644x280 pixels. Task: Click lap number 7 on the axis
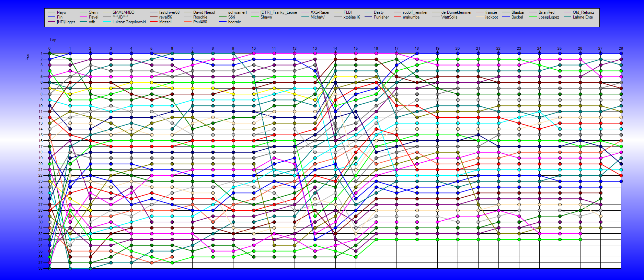coord(192,49)
